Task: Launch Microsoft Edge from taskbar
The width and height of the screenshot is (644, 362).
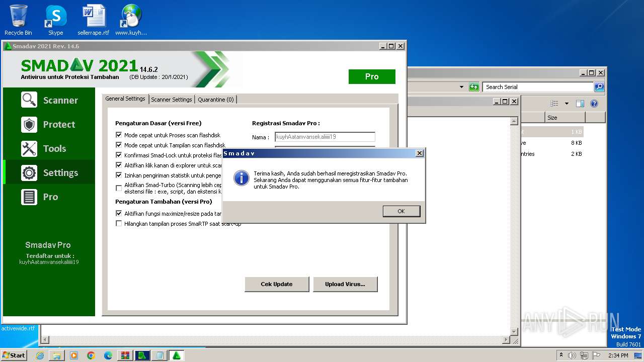Action: click(x=108, y=355)
